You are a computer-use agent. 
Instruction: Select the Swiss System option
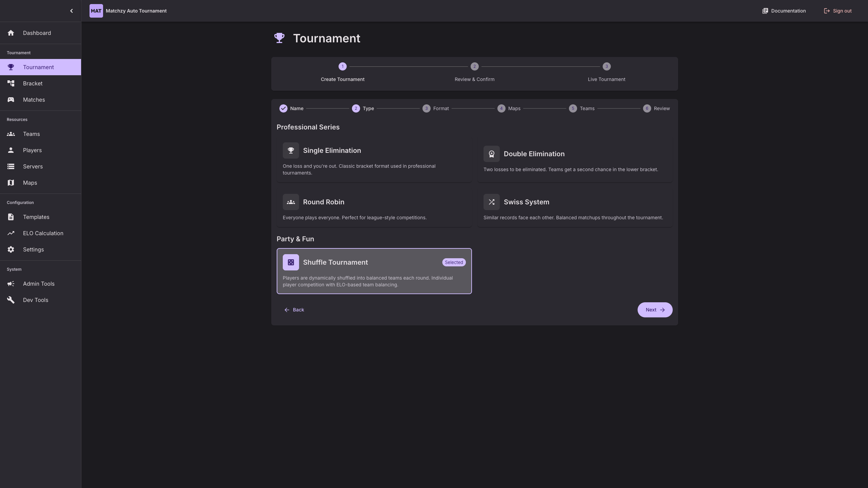(x=575, y=208)
